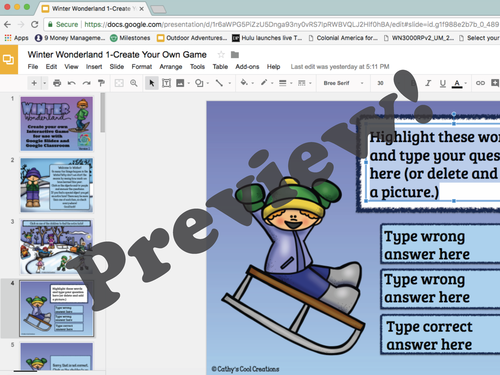Image resolution: width=500 pixels, height=375 pixels.
Task: Open the Table menu
Action: [220, 67]
